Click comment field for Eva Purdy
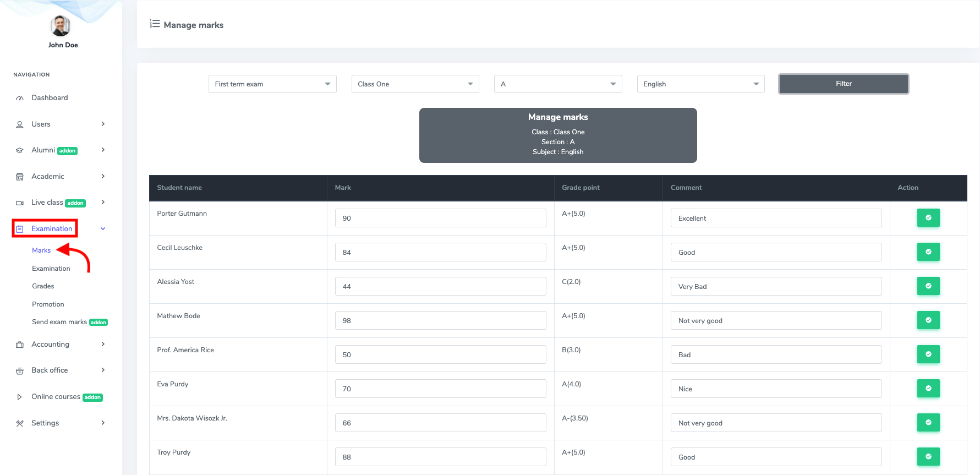The image size is (980, 475). (x=776, y=389)
